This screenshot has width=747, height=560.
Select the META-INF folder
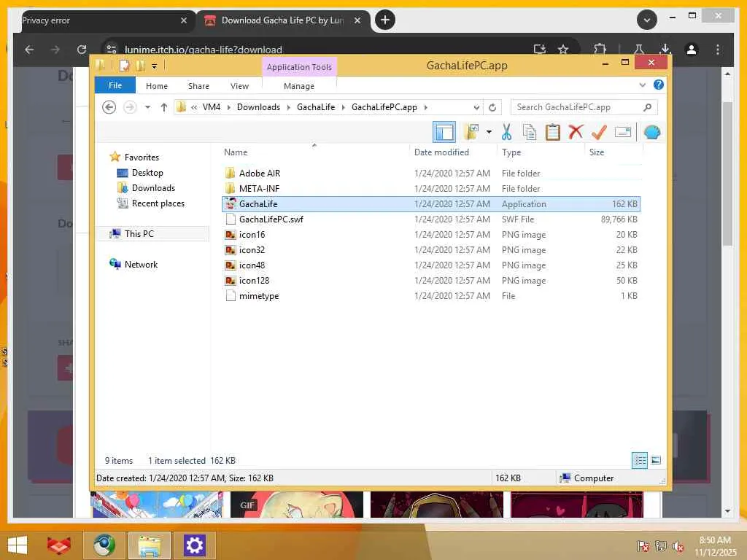(431, 189)
